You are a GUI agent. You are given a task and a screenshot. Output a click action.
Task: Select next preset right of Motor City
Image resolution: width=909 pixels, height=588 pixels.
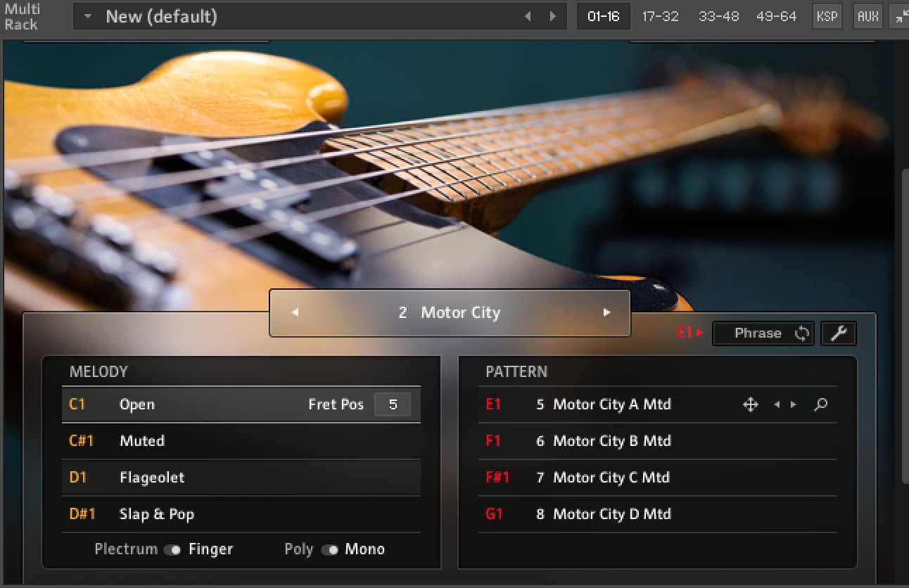[x=606, y=312]
